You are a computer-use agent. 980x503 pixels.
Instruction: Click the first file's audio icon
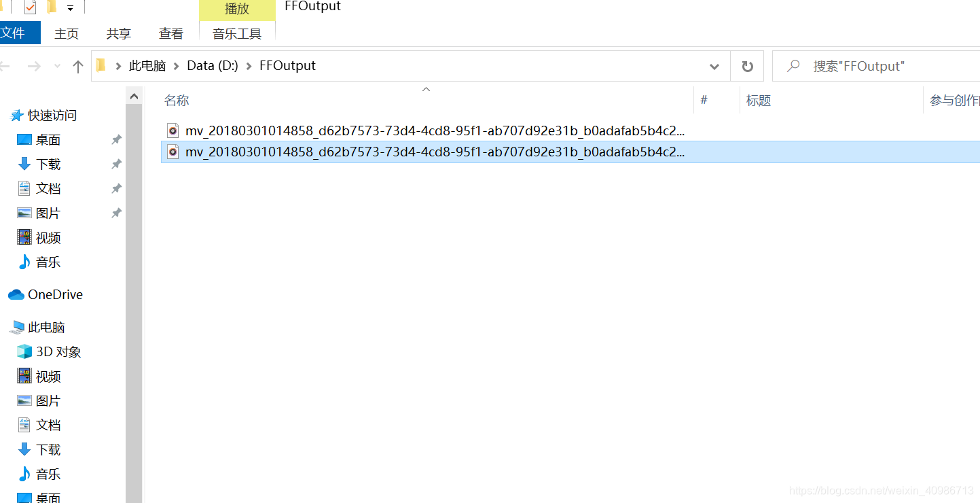pyautogui.click(x=173, y=131)
